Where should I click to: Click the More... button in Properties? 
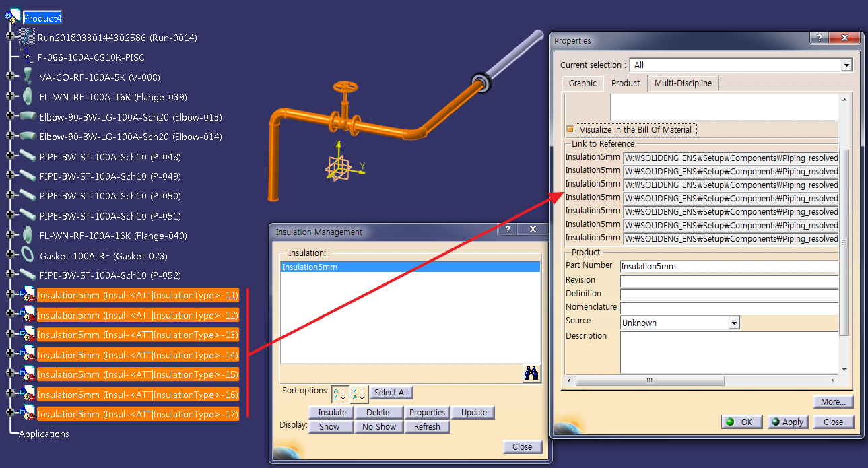pyautogui.click(x=833, y=401)
